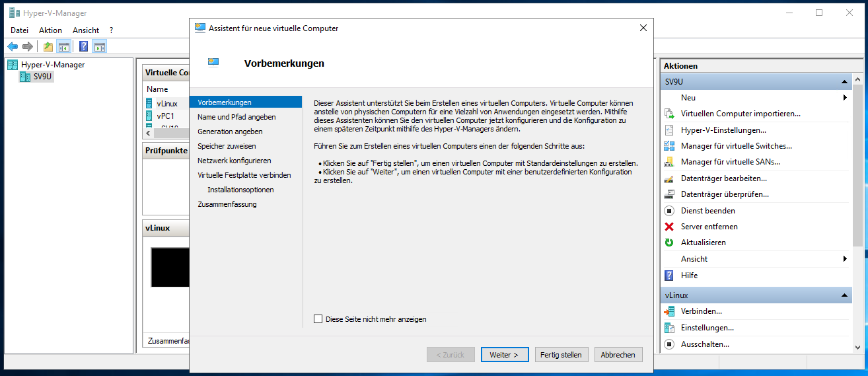
Task: Open the Aktion menu
Action: pos(50,30)
